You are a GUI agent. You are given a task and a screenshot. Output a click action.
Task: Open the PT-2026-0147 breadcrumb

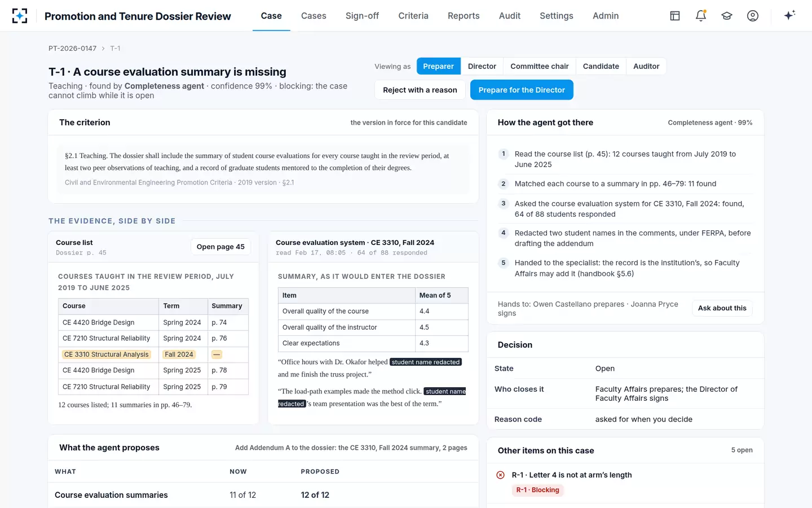pos(72,49)
